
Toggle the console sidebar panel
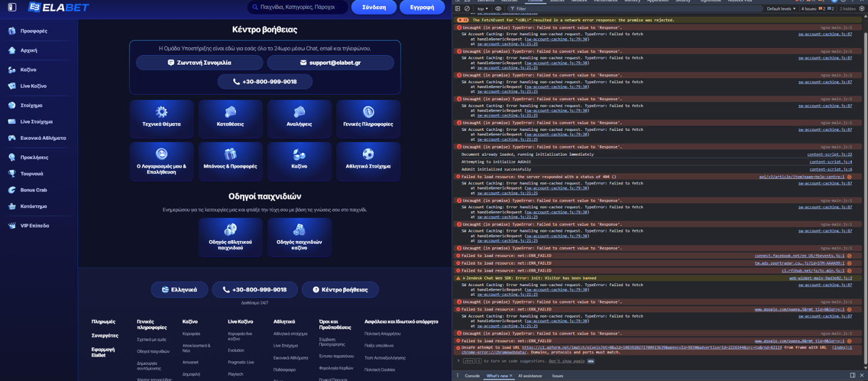(458, 9)
